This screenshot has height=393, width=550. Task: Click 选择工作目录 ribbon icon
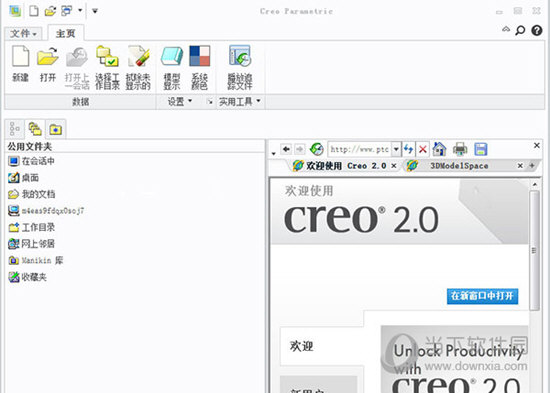(107, 67)
